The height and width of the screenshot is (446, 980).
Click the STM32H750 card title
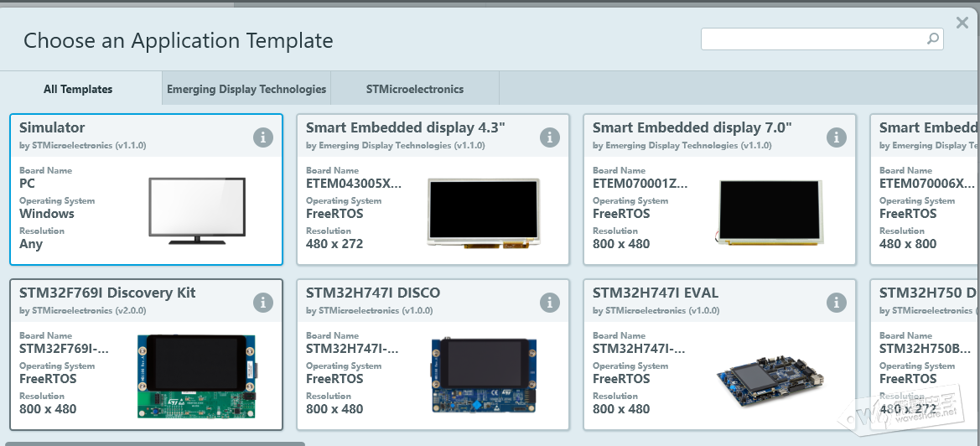(926, 293)
